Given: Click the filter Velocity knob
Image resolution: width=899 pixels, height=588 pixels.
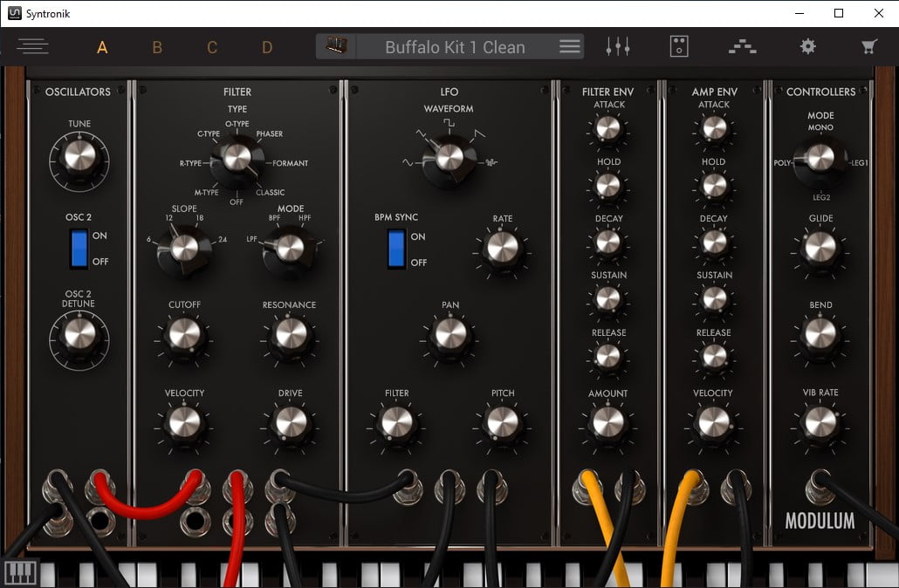Looking at the screenshot, I should tap(184, 423).
